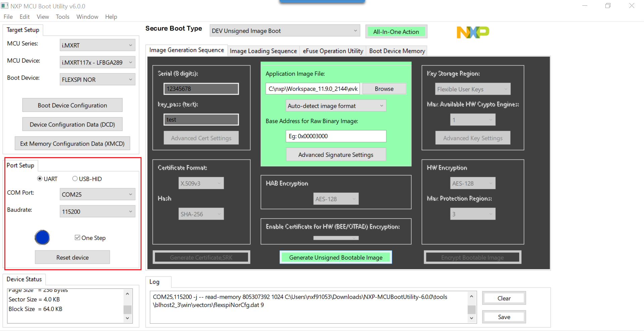Switch to the eFuse Operation Utility tab
Screen dimensions: 644x331
(x=333, y=51)
